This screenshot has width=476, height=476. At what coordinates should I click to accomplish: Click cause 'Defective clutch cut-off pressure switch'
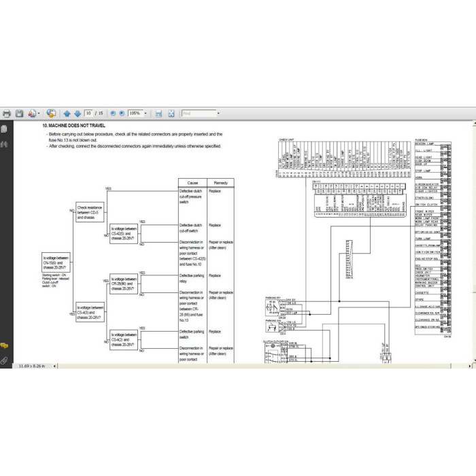click(x=190, y=197)
